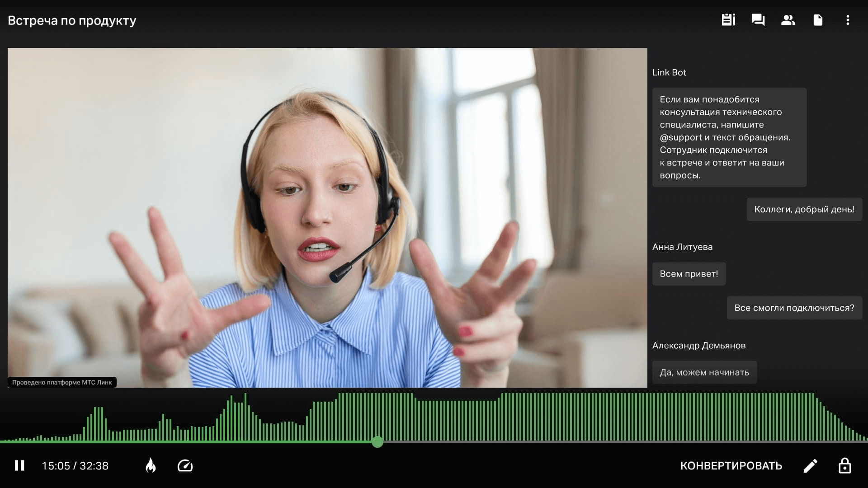Pause the recording playback

point(19,465)
